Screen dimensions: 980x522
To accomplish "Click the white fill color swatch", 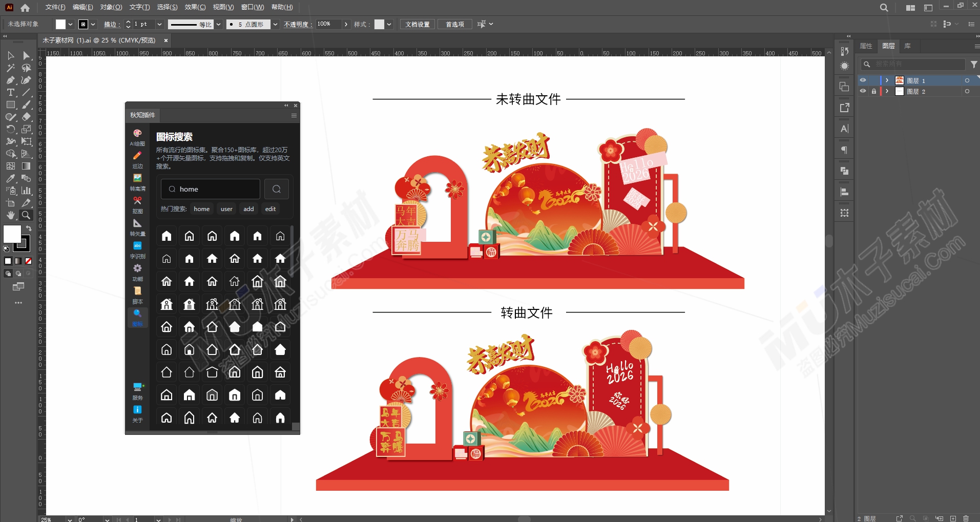I will pos(61,24).
